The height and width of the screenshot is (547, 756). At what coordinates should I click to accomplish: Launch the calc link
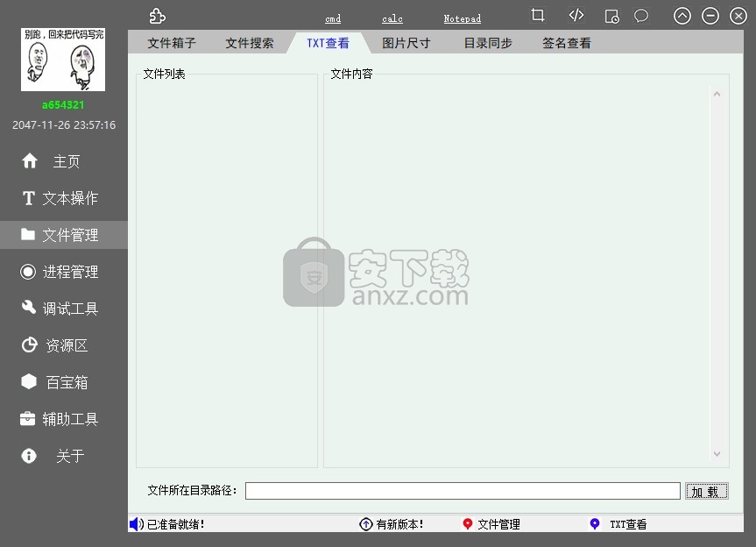pyautogui.click(x=392, y=18)
